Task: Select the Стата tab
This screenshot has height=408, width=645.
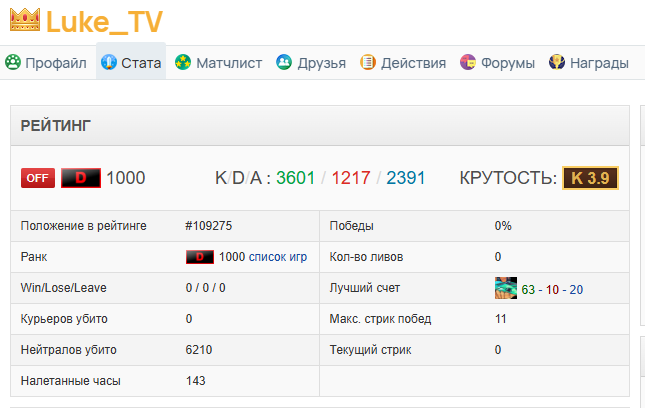Action: pos(131,61)
